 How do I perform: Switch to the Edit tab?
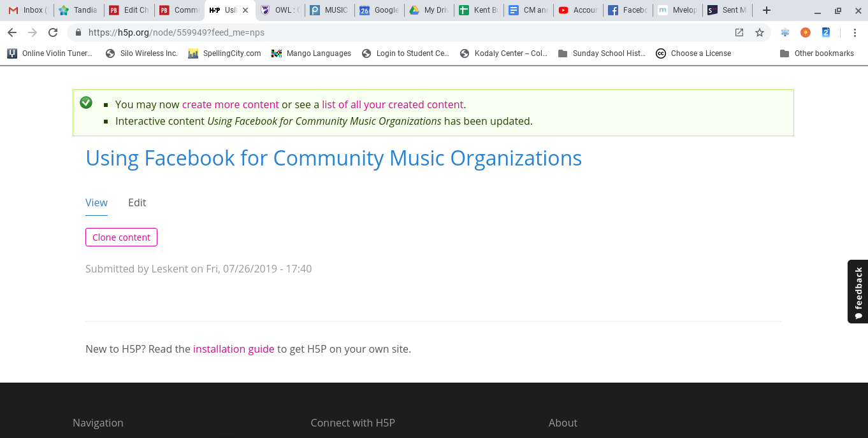click(137, 202)
